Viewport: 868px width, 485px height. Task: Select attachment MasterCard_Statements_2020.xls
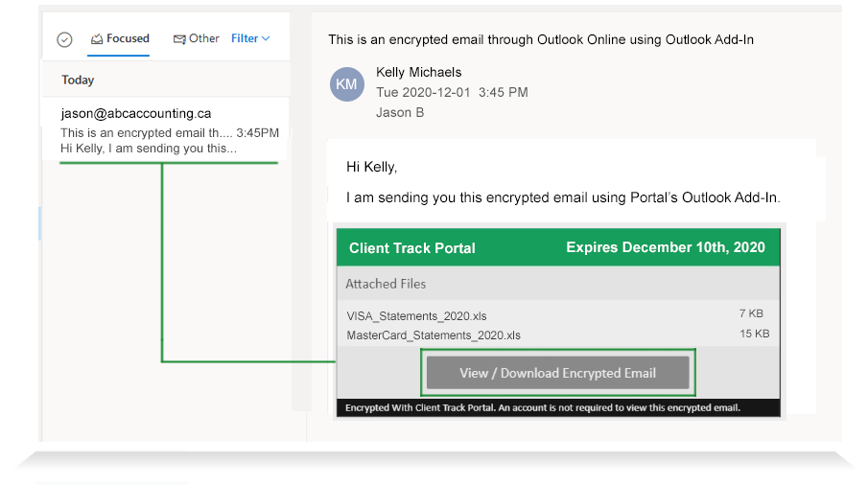pos(434,335)
